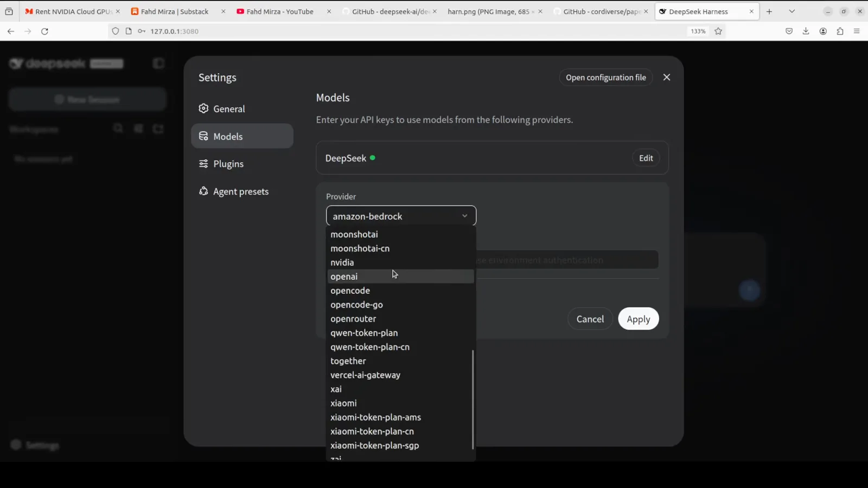Go forward in browser history
This screenshot has width=868, height=488.
click(x=28, y=31)
